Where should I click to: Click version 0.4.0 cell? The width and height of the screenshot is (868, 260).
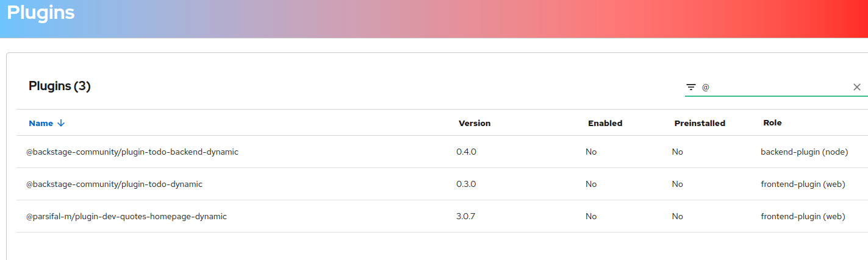click(466, 152)
